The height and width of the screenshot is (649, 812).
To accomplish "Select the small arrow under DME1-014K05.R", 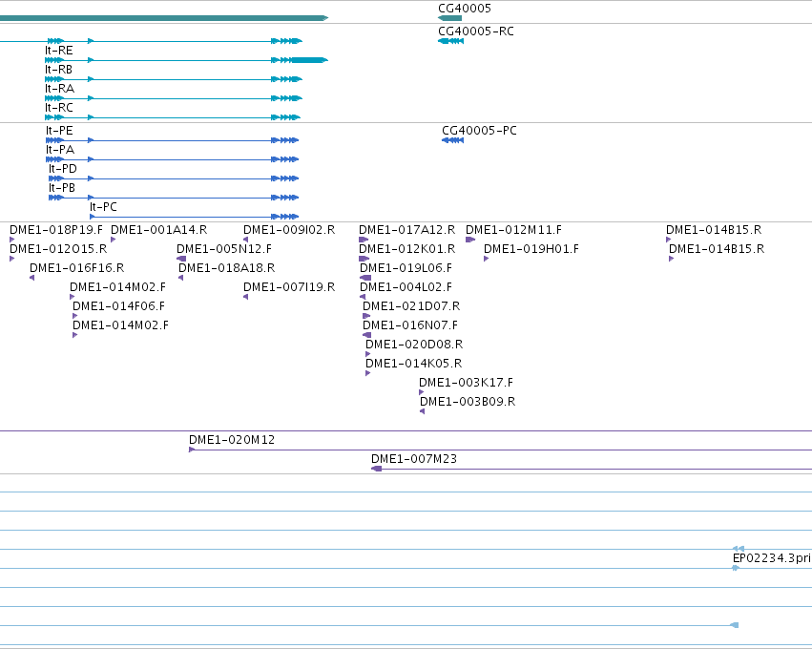I will 367,373.
